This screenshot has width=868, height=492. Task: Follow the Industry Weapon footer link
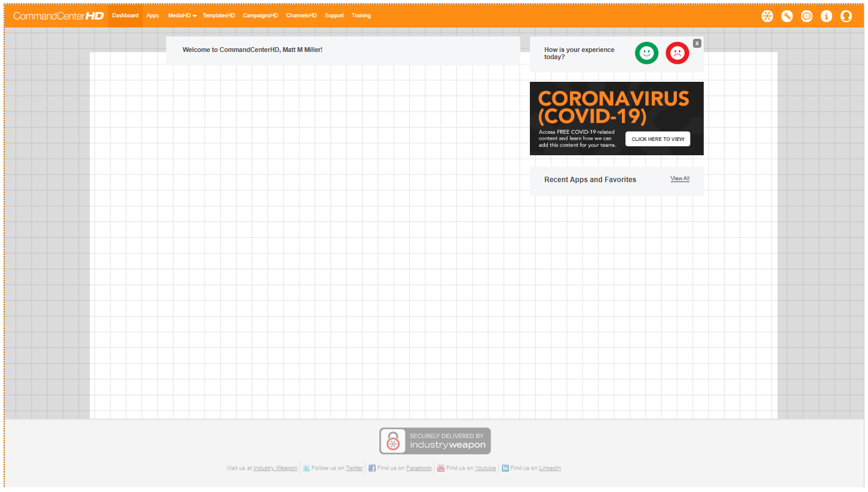click(x=275, y=468)
